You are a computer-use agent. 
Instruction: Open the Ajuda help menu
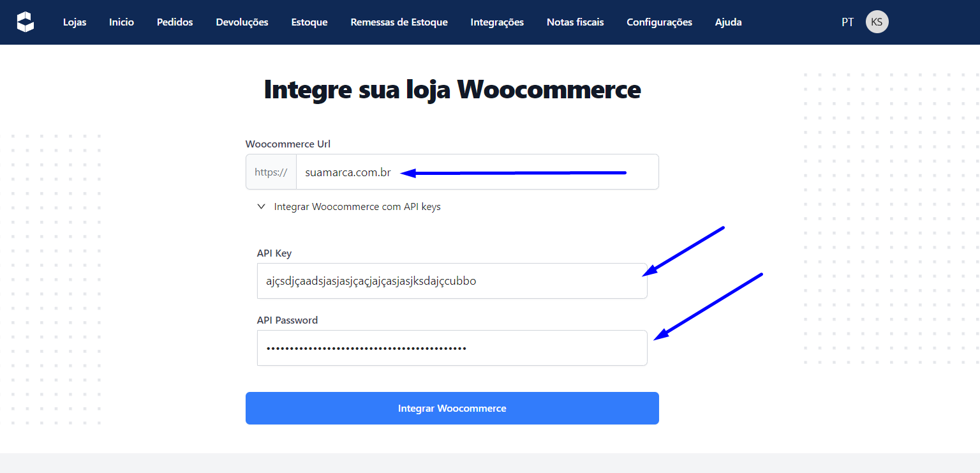[728, 22]
